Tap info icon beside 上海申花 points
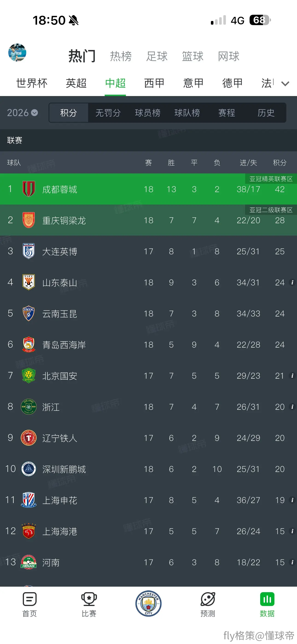Viewport: 297px width, 644px height. (292, 500)
